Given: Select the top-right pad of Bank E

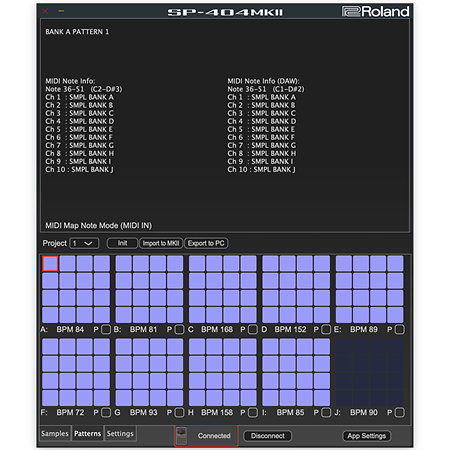Looking at the screenshot, I should [x=395, y=263].
